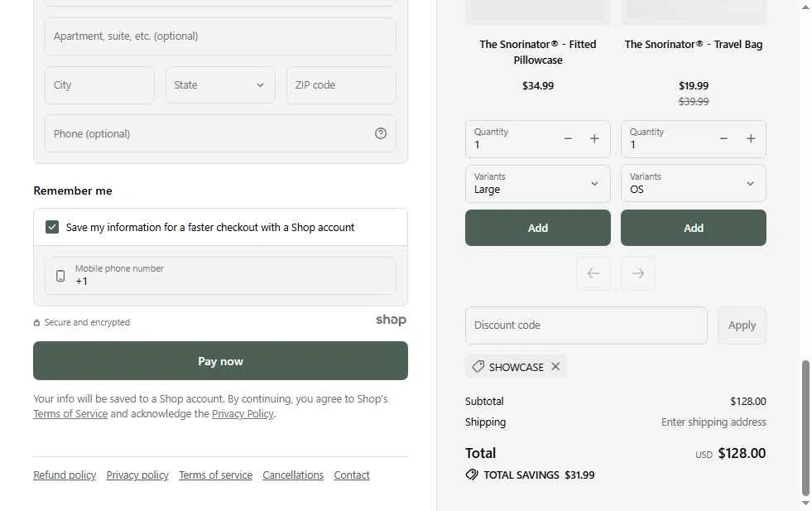
Task: Click the Apply discount button
Action: point(742,325)
